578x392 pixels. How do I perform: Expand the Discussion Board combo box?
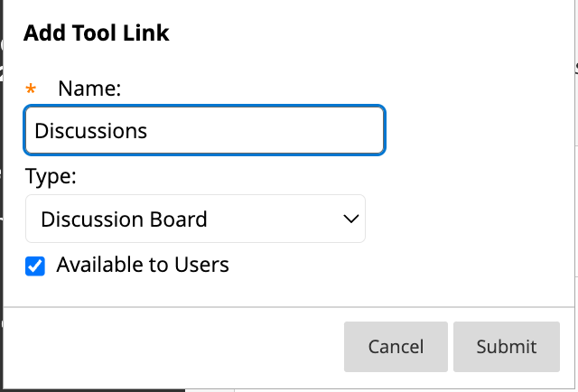tap(195, 219)
